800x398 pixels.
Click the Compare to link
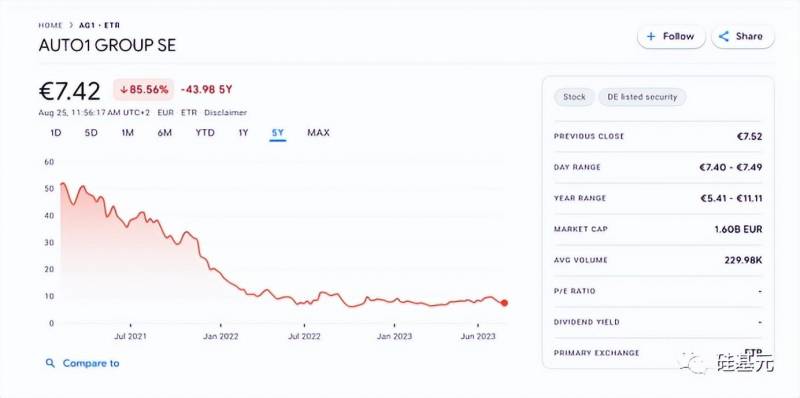pyautogui.click(x=91, y=363)
